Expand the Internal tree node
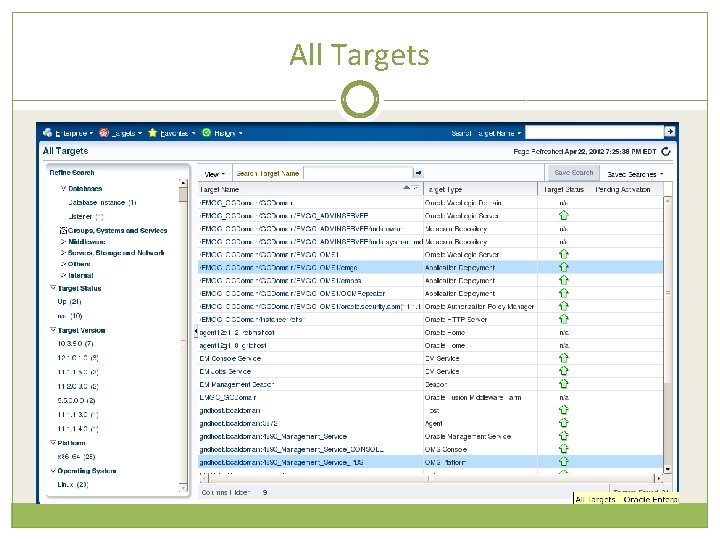Viewport: 720px width, 540px height. click(x=63, y=276)
